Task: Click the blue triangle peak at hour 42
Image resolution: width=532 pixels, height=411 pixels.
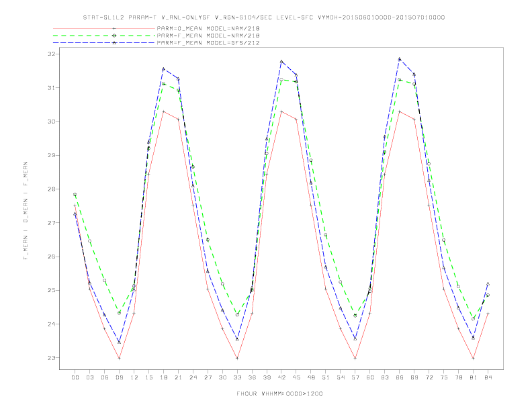Action: point(281,61)
